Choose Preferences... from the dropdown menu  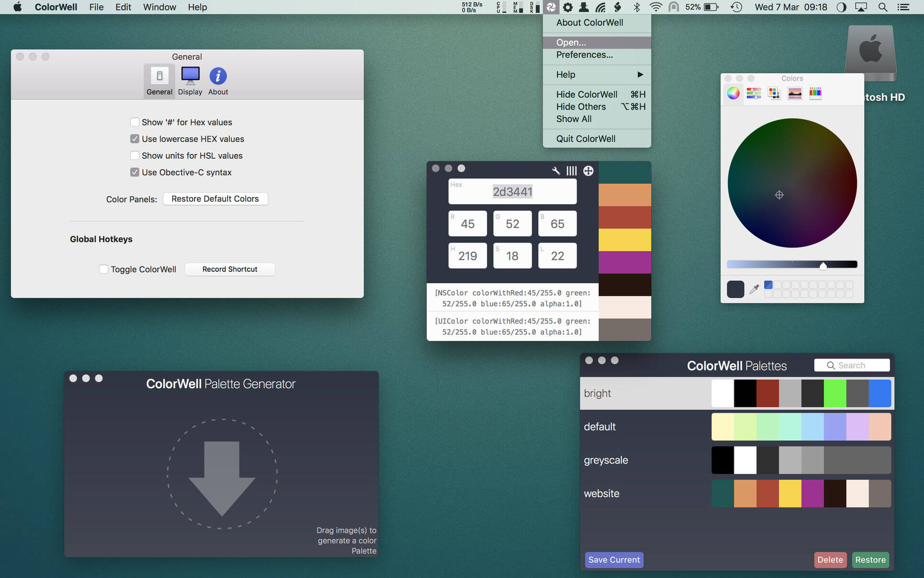tap(584, 55)
